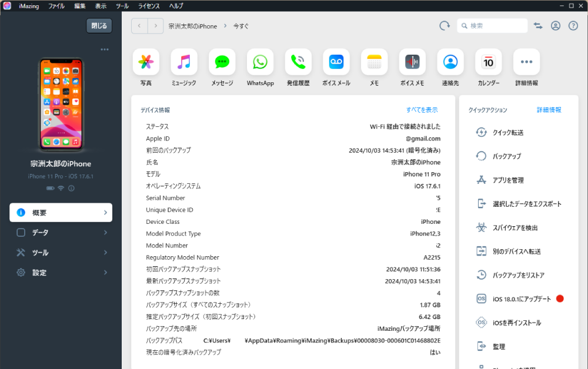
Task: Click inside the 検索 search field
Action: click(x=497, y=25)
